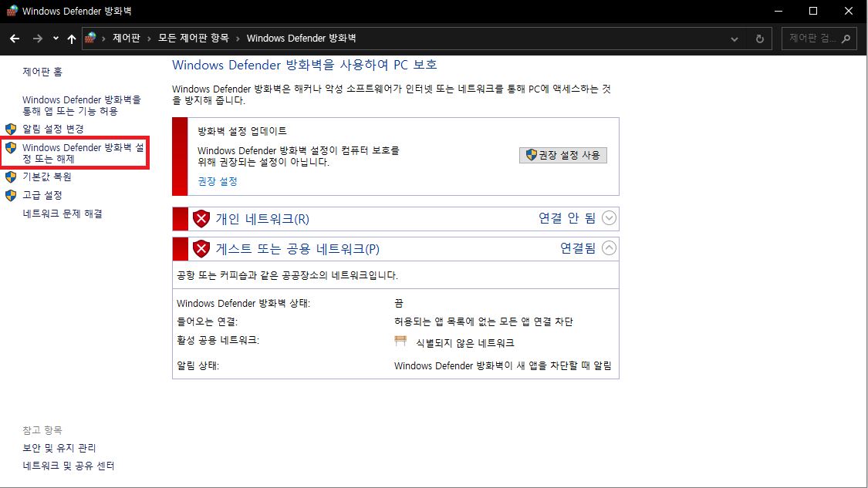This screenshot has height=488, width=868.
Task: Open the 고급 설정 link
Action: click(42, 195)
